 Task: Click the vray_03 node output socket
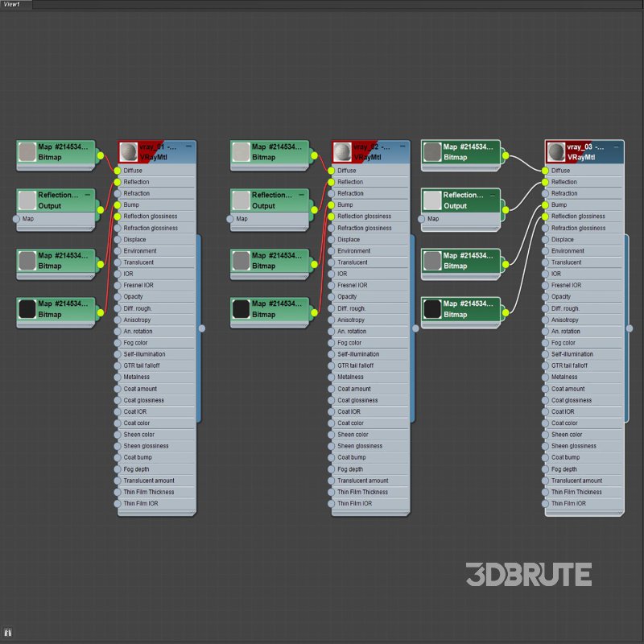(x=630, y=328)
